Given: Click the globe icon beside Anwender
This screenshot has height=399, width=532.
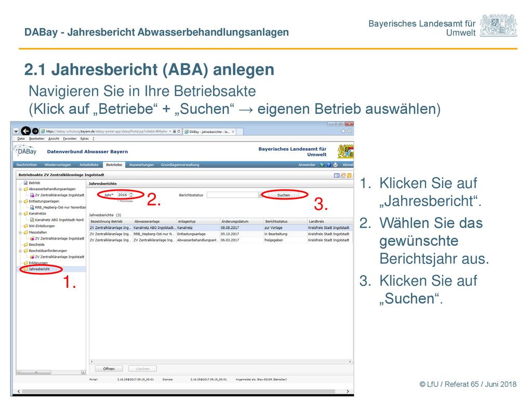Looking at the screenshot, I should 322,165.
